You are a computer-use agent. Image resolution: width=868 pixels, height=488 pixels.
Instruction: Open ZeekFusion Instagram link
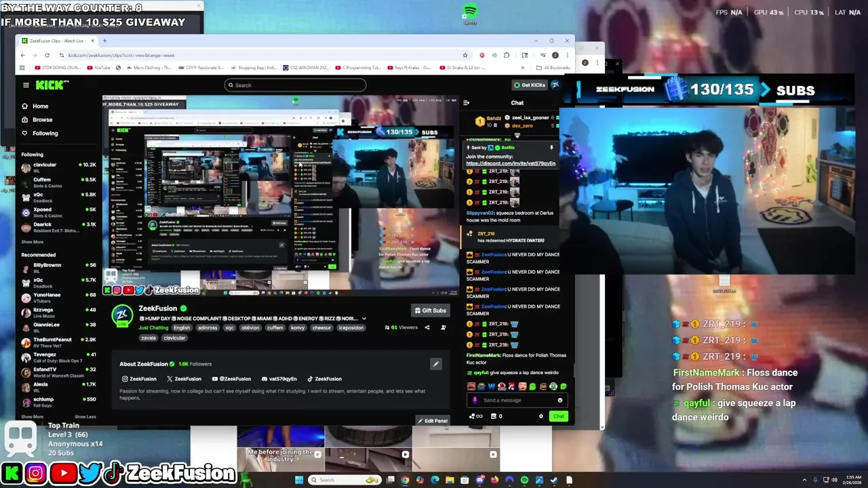139,379
